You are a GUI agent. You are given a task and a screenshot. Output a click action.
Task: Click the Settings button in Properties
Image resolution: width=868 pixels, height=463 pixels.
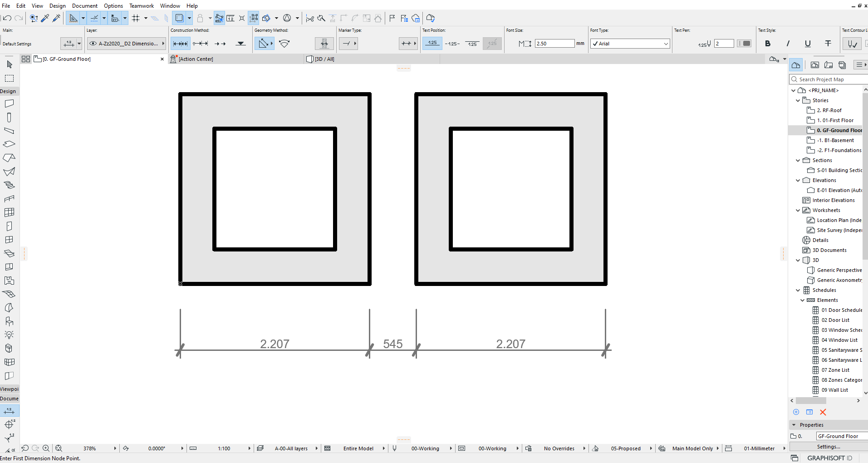[x=829, y=447]
